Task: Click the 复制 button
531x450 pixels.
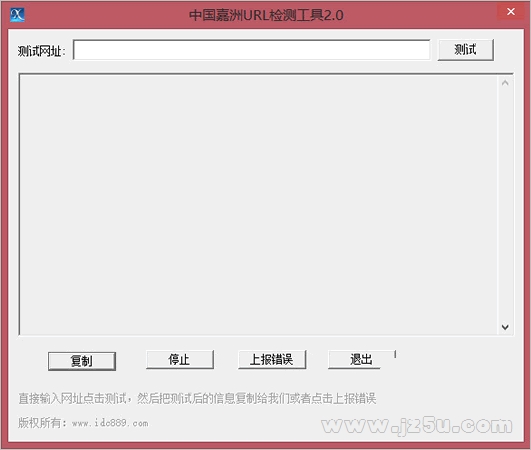Action: click(82, 361)
